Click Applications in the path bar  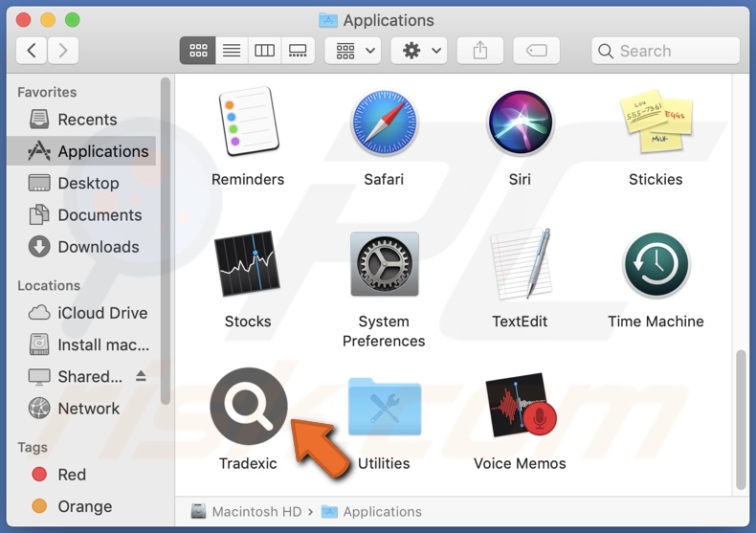[371, 511]
